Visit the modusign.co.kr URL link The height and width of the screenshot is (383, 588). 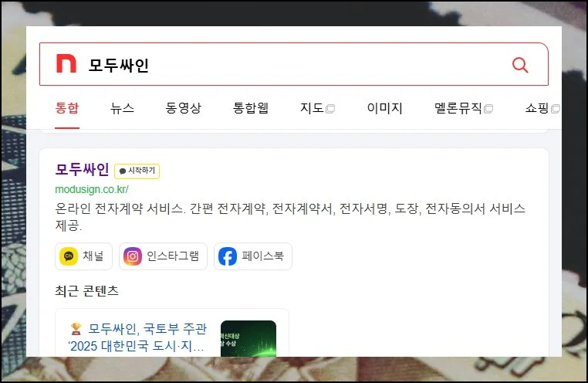coord(92,189)
